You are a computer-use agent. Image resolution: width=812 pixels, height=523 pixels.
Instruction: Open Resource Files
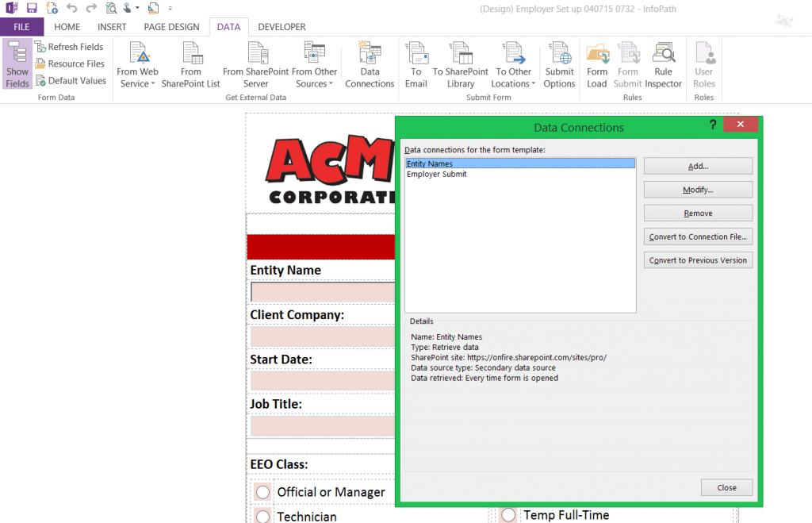[x=70, y=63]
